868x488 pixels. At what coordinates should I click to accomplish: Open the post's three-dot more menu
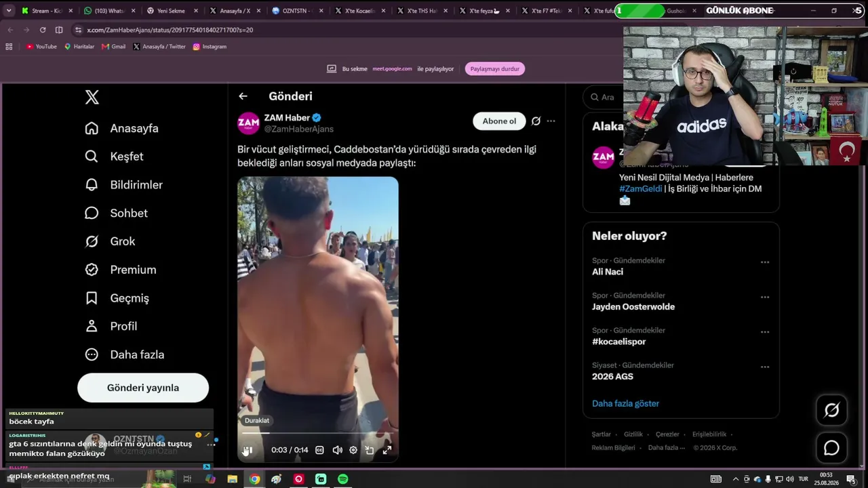551,121
